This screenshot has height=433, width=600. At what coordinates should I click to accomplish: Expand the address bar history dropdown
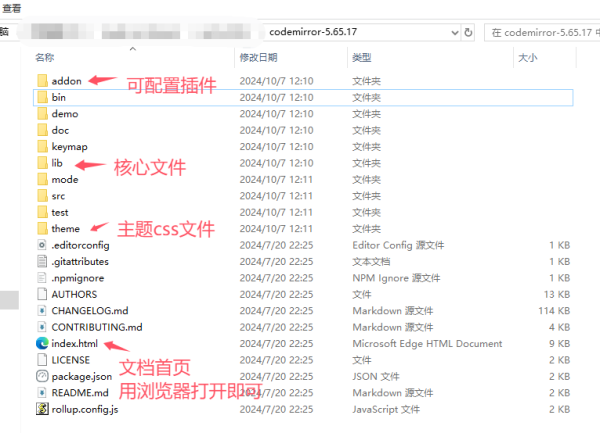coord(455,33)
